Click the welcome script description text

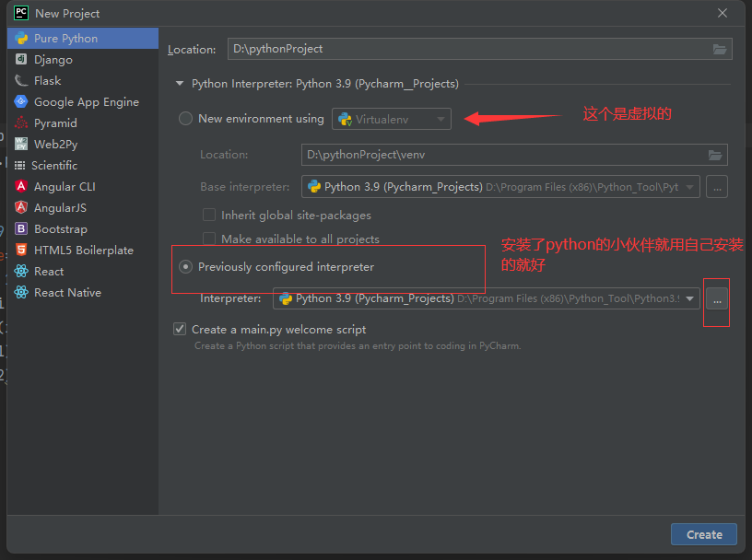click(358, 345)
